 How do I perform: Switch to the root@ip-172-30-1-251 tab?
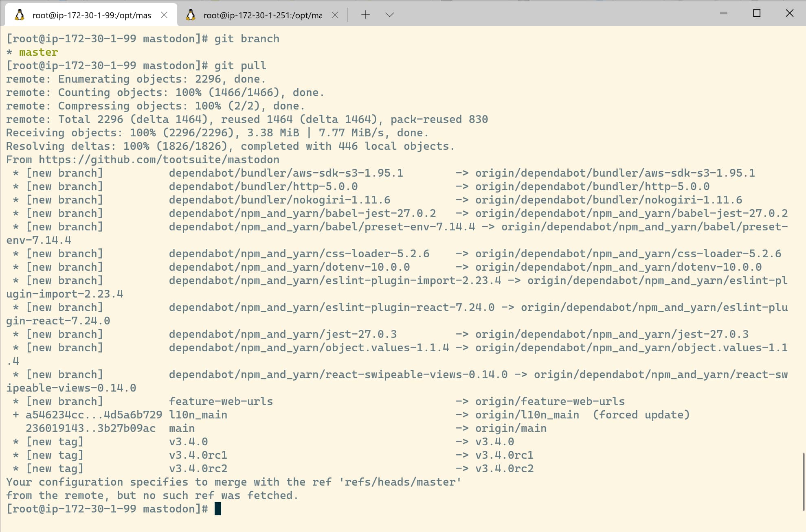263,15
